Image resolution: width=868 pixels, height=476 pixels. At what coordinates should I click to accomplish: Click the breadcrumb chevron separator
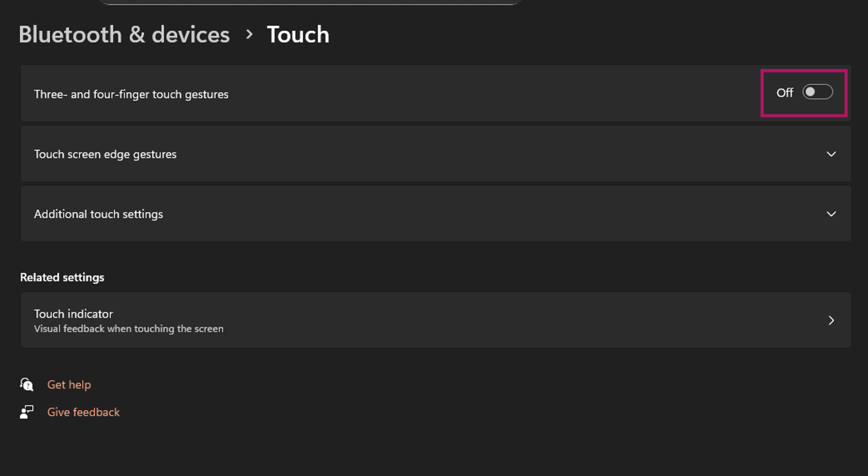[x=249, y=34]
